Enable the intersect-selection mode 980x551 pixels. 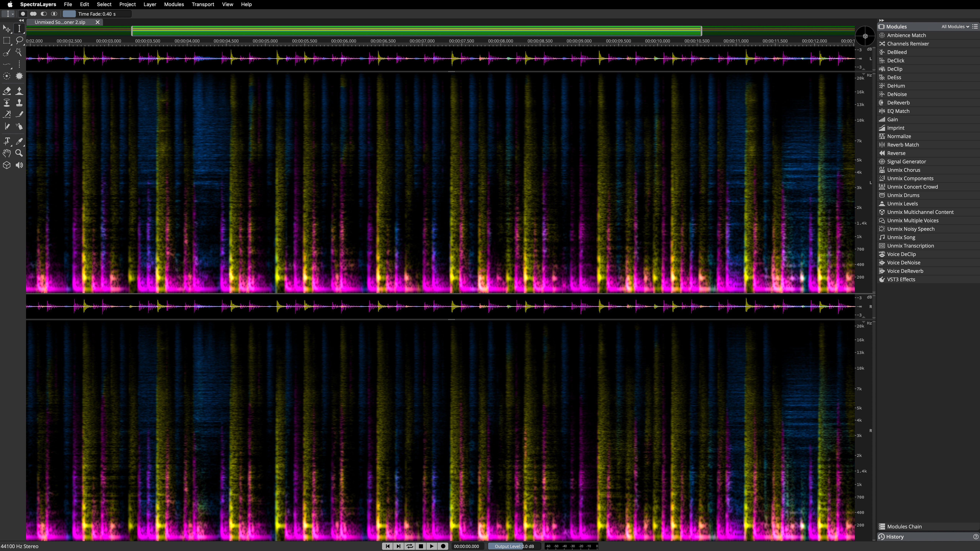tap(54, 14)
